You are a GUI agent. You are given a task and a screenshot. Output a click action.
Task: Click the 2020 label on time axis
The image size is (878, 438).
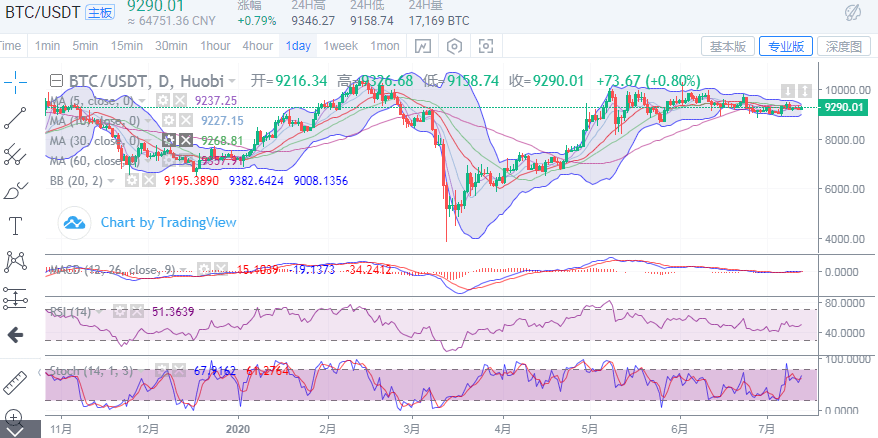[x=239, y=430]
